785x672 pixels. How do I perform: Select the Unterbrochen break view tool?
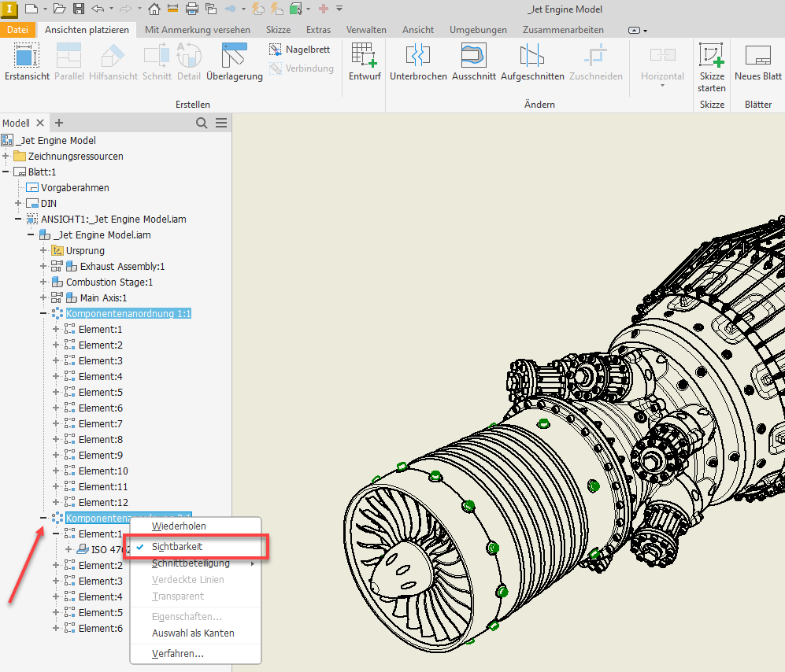point(418,61)
